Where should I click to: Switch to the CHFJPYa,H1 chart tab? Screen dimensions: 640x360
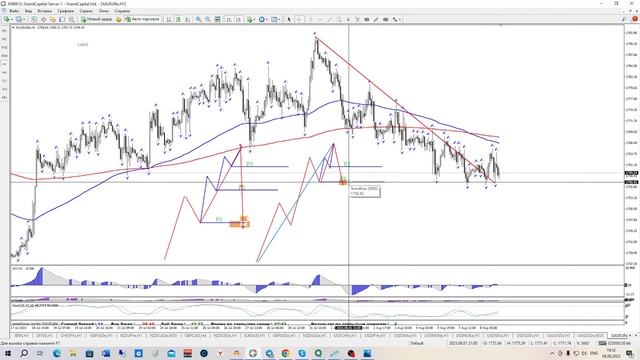71,335
